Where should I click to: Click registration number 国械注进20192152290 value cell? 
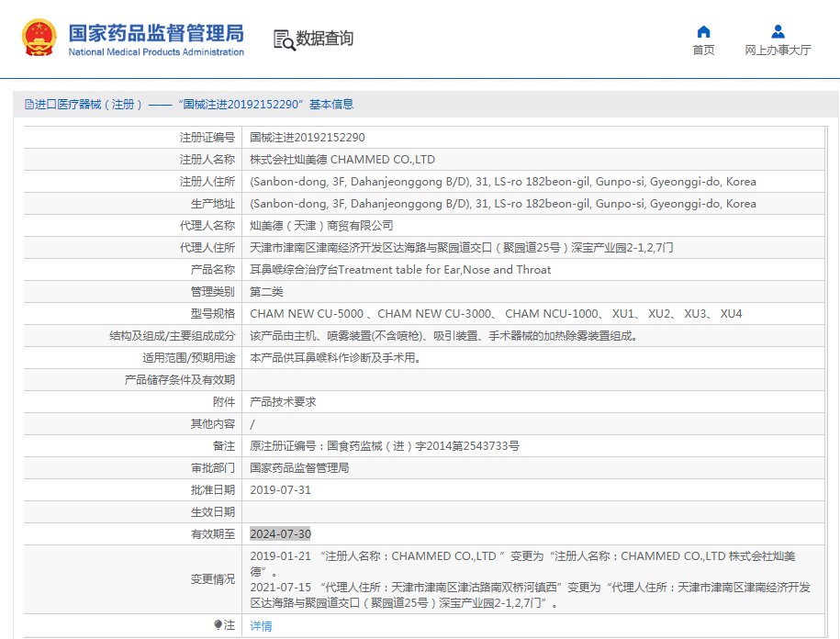308,138
